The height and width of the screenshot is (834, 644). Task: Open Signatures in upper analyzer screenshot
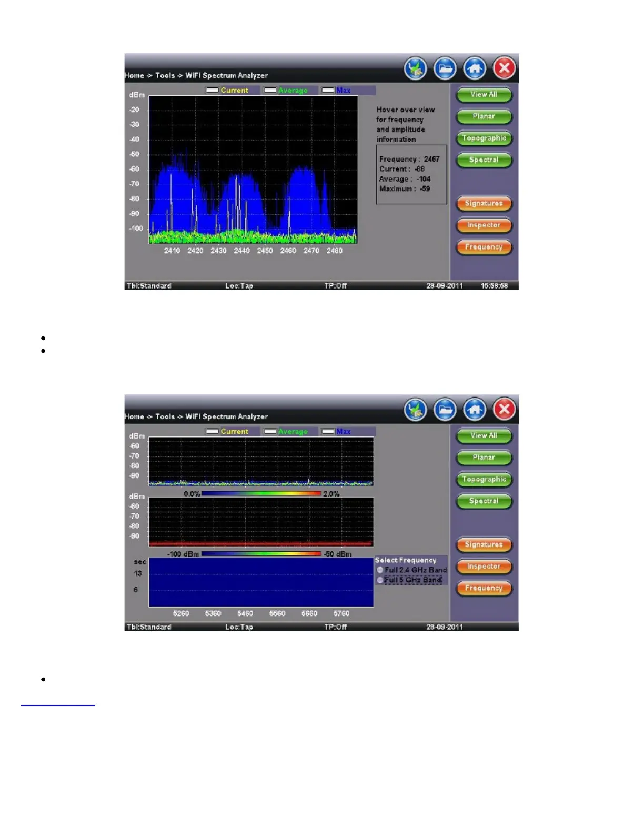coord(484,204)
